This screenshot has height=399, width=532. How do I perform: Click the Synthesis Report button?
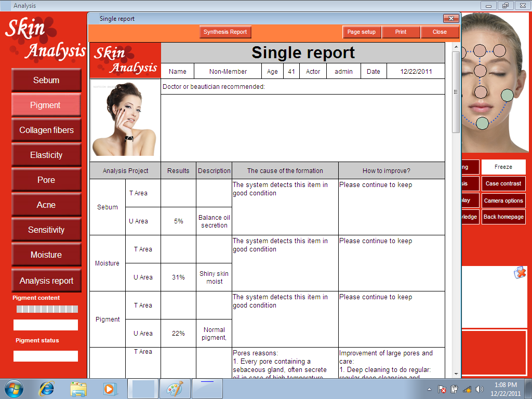point(225,32)
